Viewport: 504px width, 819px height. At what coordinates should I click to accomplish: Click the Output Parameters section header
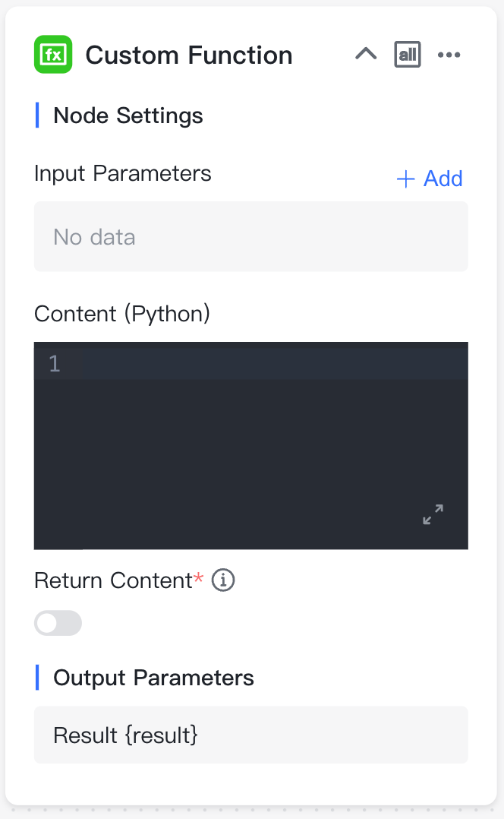tap(153, 678)
